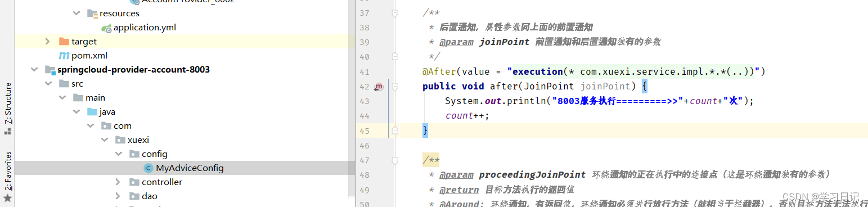This screenshot has height=207, width=868.
Task: Click the config package icon
Action: [x=134, y=154]
